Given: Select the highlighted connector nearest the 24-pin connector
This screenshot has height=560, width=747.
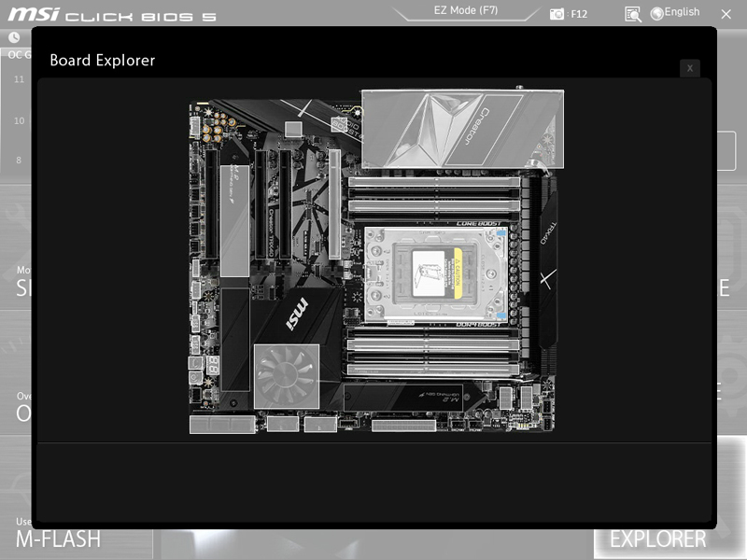Looking at the screenshot, I should click(x=320, y=424).
